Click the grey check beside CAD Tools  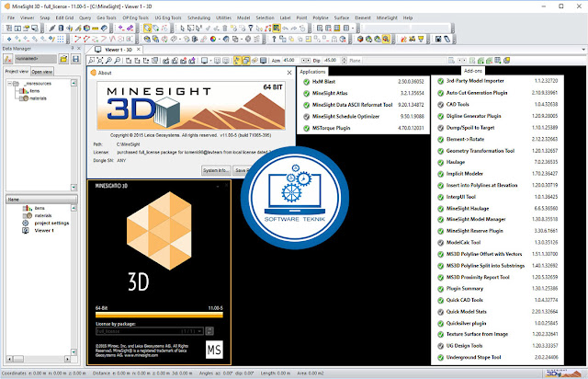click(441, 105)
